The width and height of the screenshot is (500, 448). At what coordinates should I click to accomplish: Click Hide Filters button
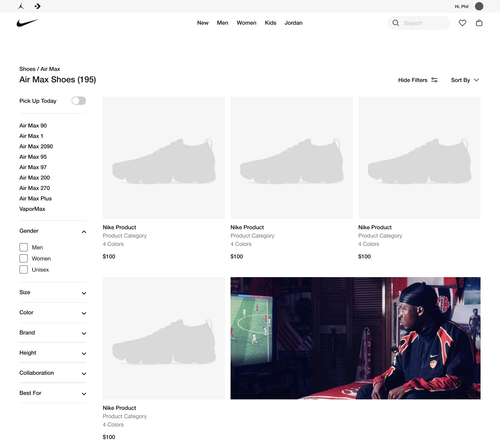(x=418, y=80)
